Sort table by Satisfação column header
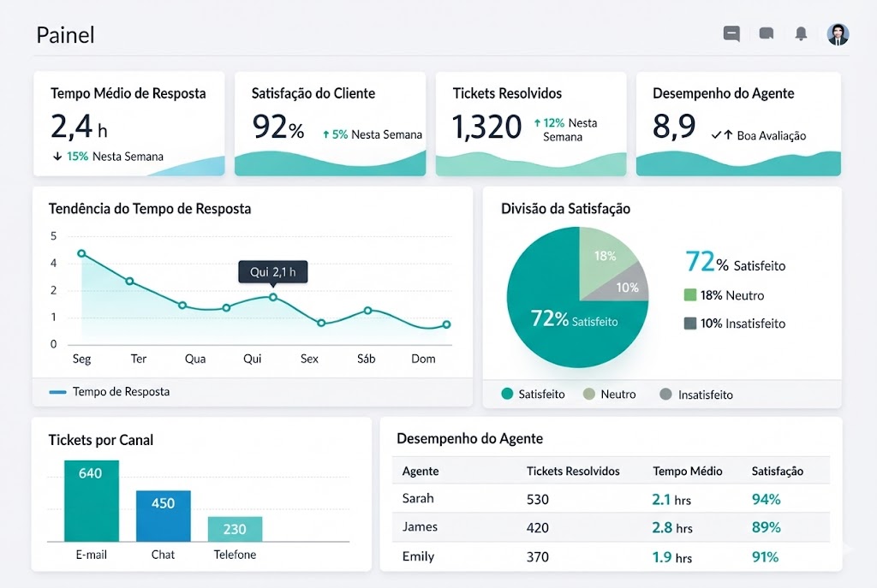The image size is (877, 588). (777, 471)
